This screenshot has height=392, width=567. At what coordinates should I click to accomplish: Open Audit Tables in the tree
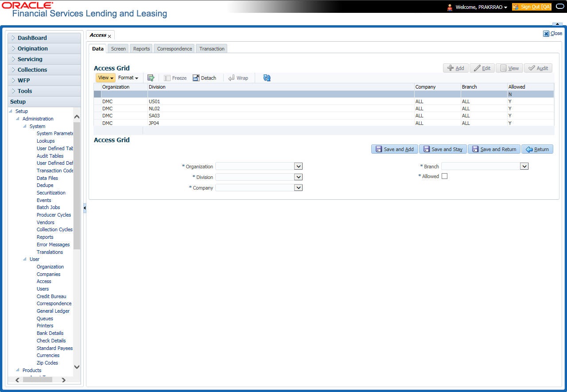pyautogui.click(x=50, y=156)
